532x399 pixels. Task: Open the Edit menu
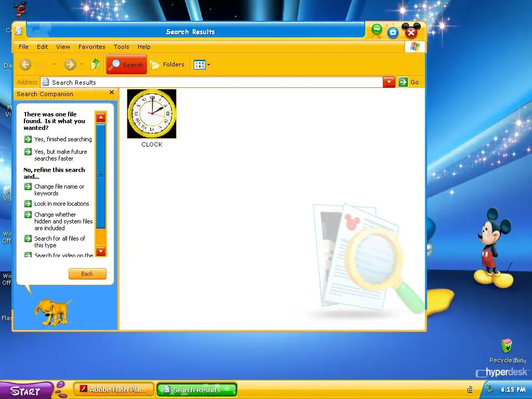click(x=43, y=47)
